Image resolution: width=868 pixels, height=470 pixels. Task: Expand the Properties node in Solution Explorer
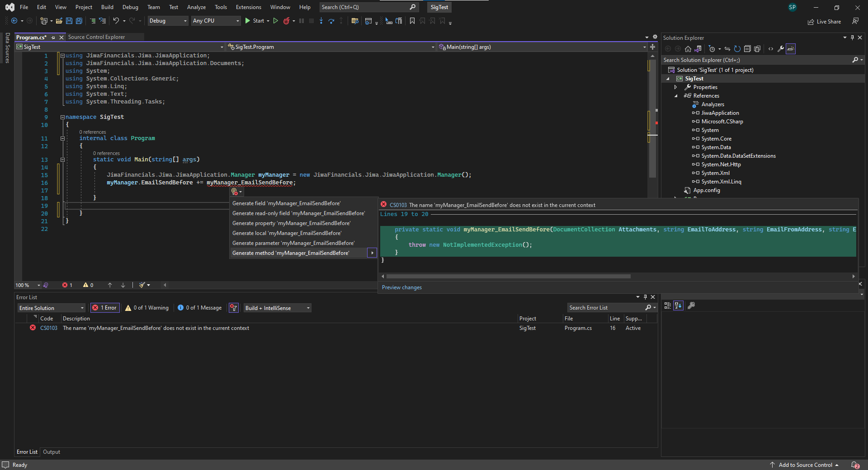tap(676, 87)
